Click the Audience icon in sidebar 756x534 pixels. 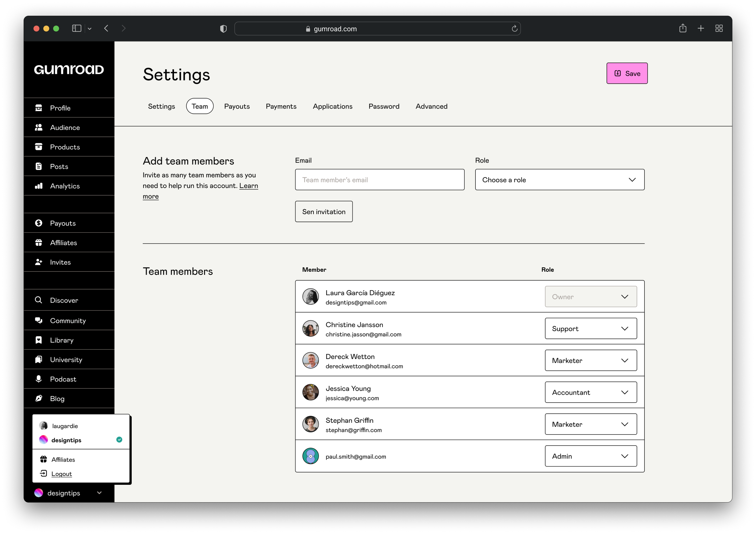39,127
